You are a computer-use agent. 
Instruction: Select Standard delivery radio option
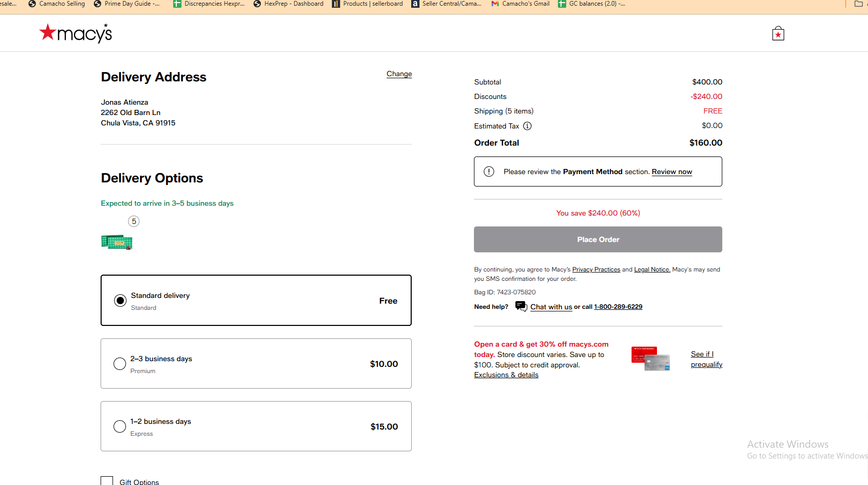[120, 301]
